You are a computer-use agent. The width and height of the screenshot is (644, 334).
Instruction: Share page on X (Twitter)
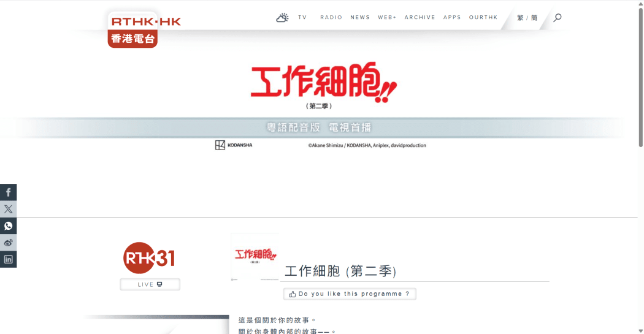(8, 209)
